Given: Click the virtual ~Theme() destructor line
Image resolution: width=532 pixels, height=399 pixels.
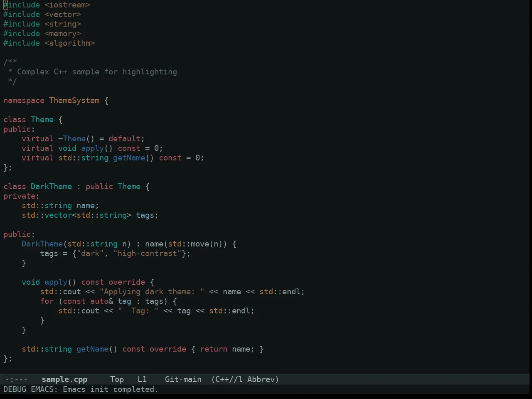Looking at the screenshot, I should pos(83,139).
